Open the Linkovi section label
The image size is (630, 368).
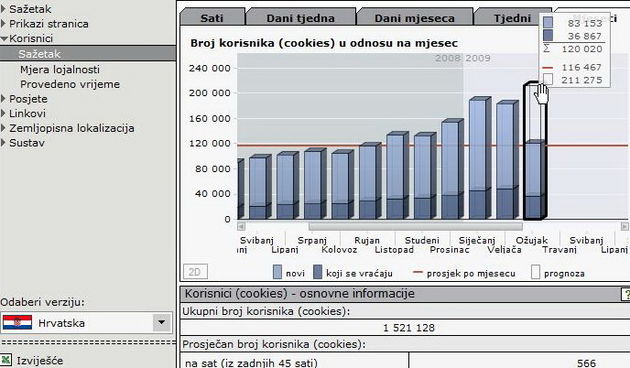[x=27, y=113]
